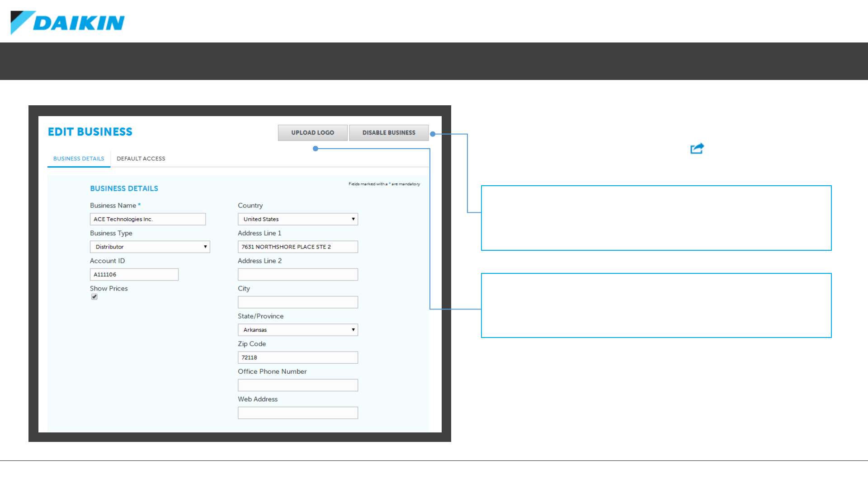
Task: Click the Upload Logo button
Action: [x=312, y=133]
